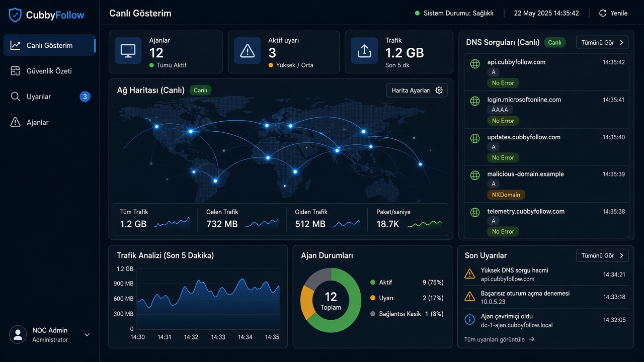Screen dimensions: 644x362
Task: Click the Aktif uyarı warning triangle icon
Action: click(247, 51)
